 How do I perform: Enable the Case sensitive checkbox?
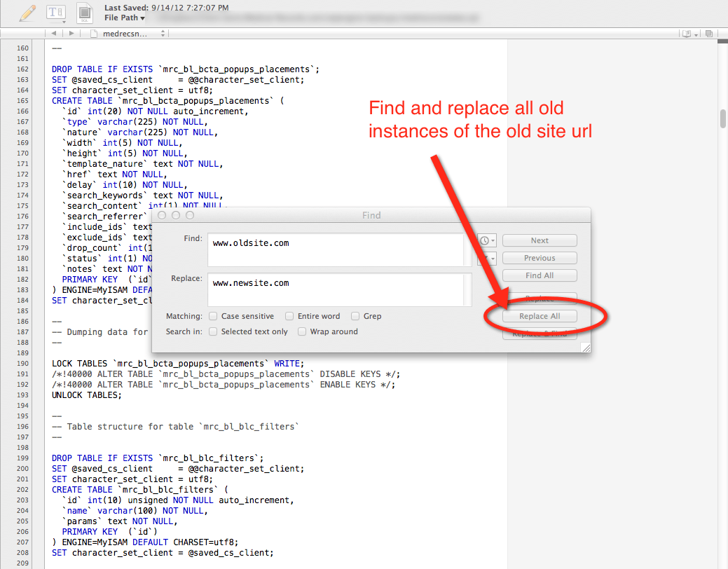coord(213,316)
